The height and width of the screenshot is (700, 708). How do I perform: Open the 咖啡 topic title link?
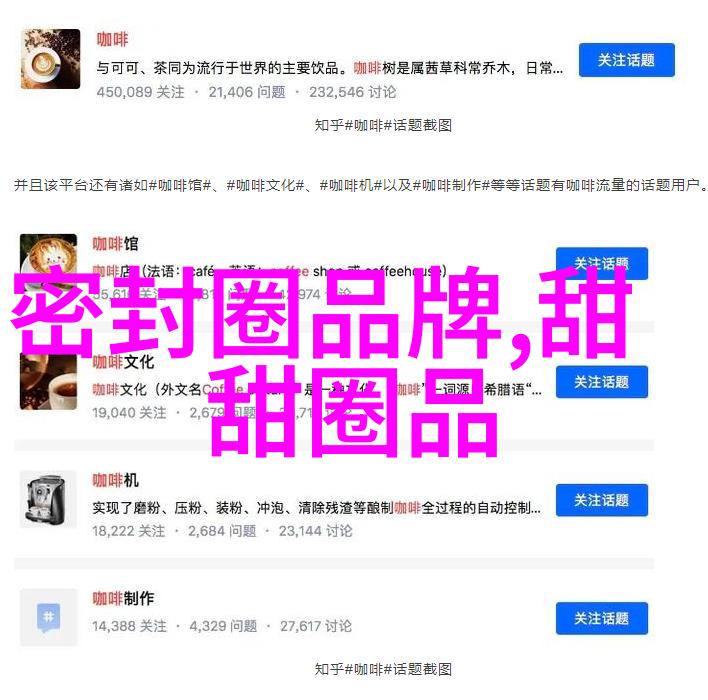(x=112, y=39)
